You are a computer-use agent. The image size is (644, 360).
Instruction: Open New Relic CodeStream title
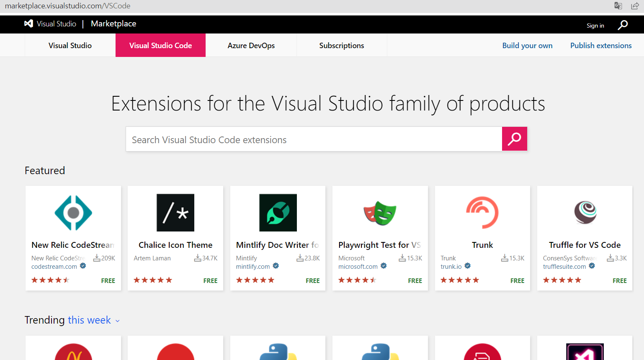tap(73, 245)
